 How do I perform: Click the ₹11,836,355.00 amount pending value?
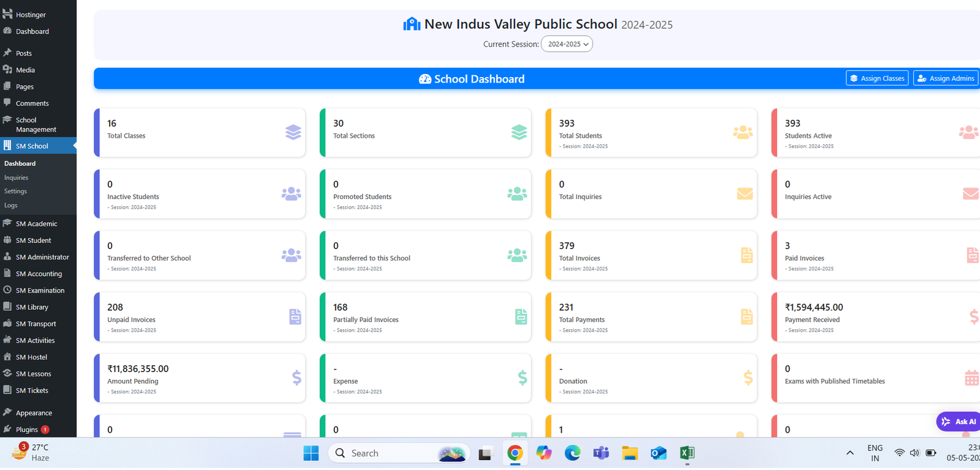pyautogui.click(x=138, y=368)
